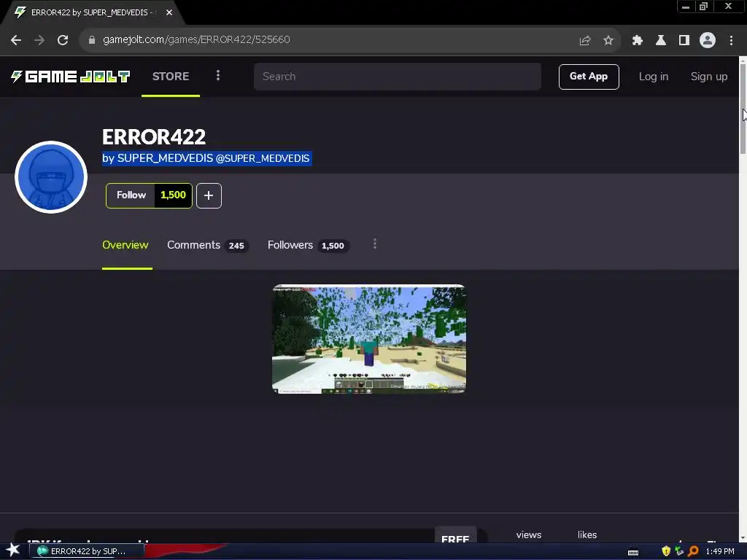
Task: Select the ERROR422 taskbar window button
Action: (x=86, y=551)
